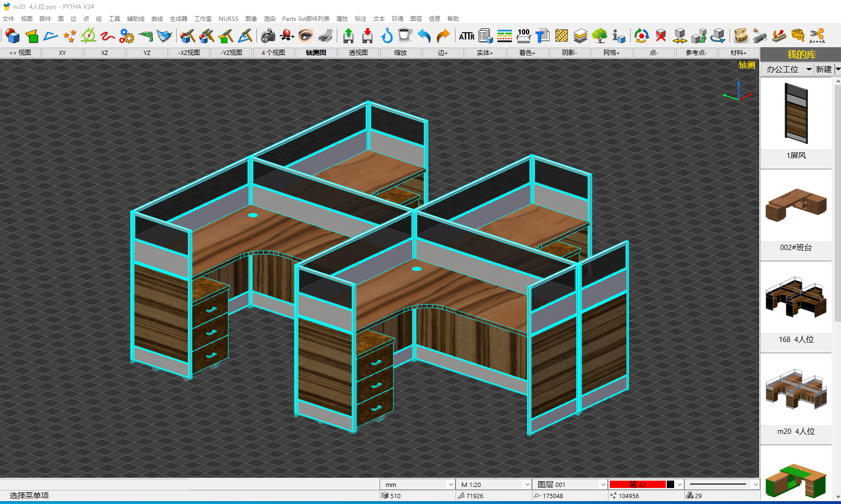Open the NURSS menu
This screenshot has height=504, width=841.
pos(228,18)
